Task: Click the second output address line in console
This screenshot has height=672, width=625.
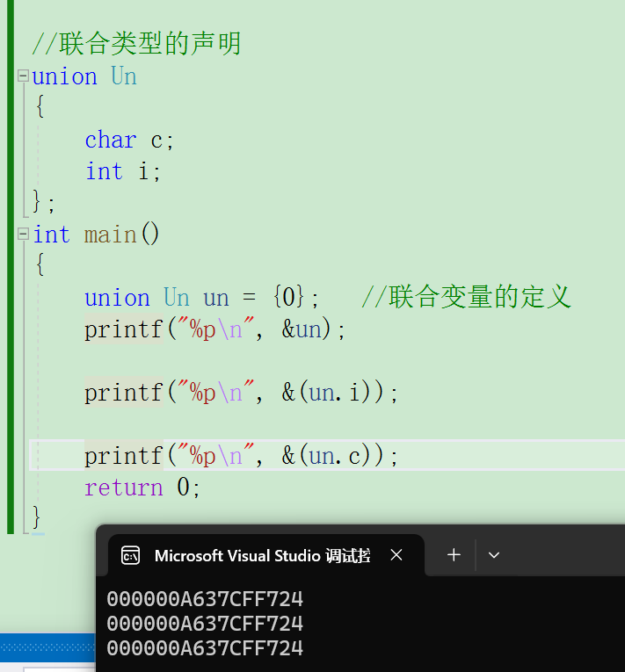Action: [205, 624]
